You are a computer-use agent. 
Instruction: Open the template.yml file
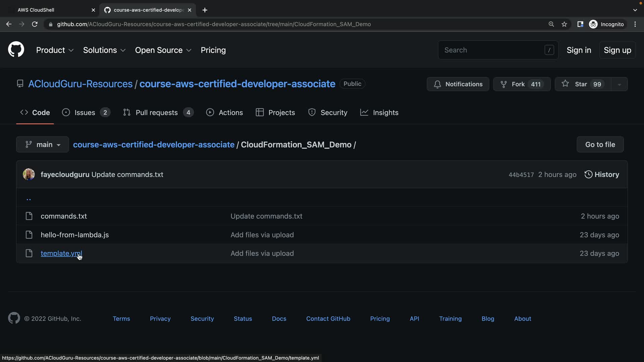61,253
